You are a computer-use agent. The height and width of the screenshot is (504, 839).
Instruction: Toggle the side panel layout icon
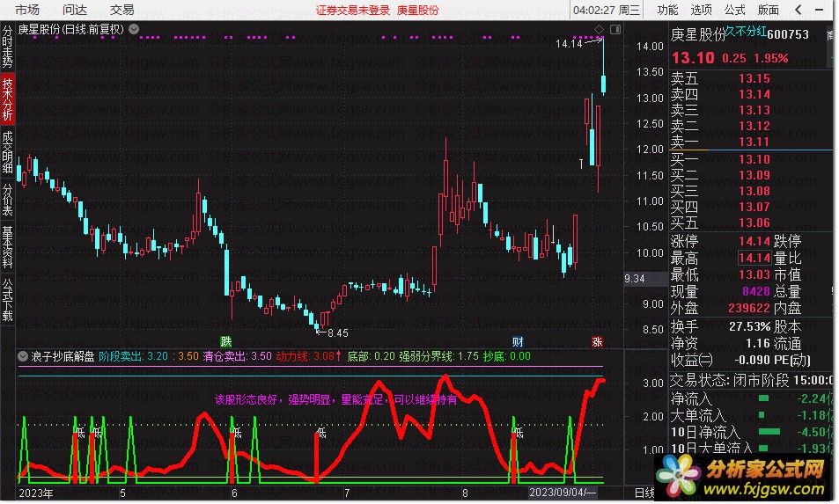pyautogui.click(x=615, y=29)
